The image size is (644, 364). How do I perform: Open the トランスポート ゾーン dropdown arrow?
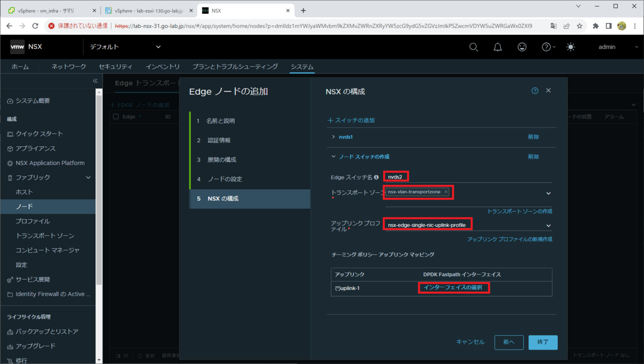(x=548, y=193)
